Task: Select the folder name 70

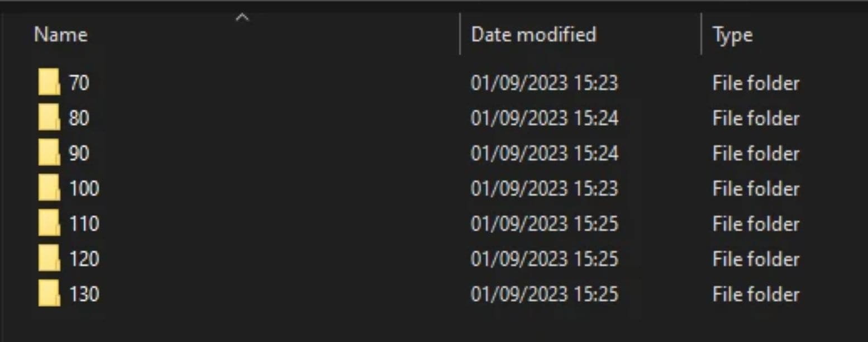Action: (x=79, y=83)
